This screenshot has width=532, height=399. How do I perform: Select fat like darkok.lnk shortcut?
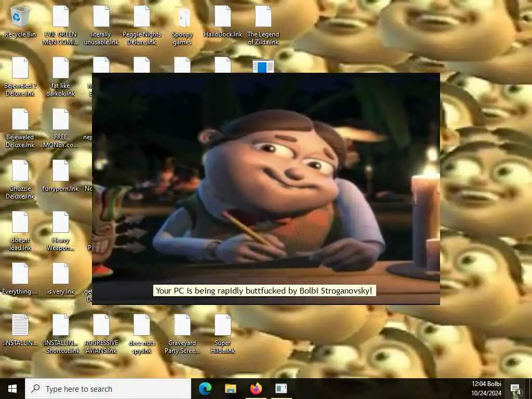pyautogui.click(x=60, y=77)
